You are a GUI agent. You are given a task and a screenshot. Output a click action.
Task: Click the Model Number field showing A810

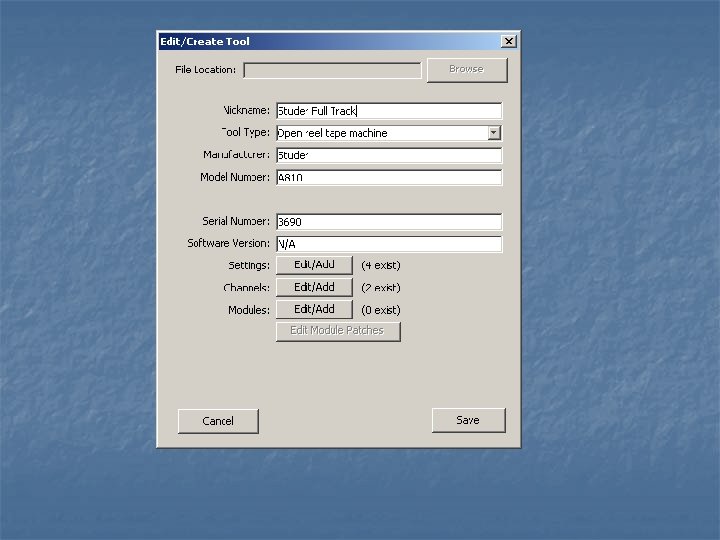(389, 177)
